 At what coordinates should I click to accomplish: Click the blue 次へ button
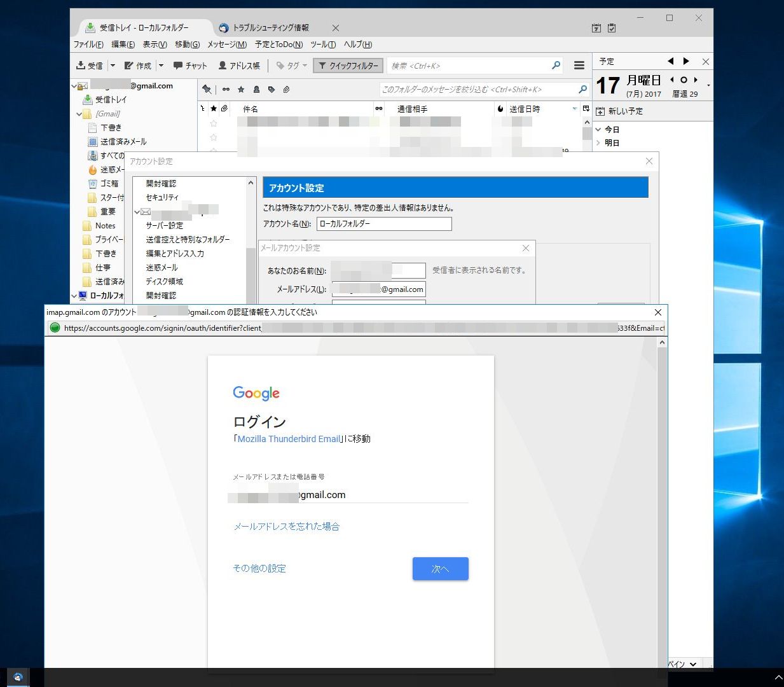(441, 569)
